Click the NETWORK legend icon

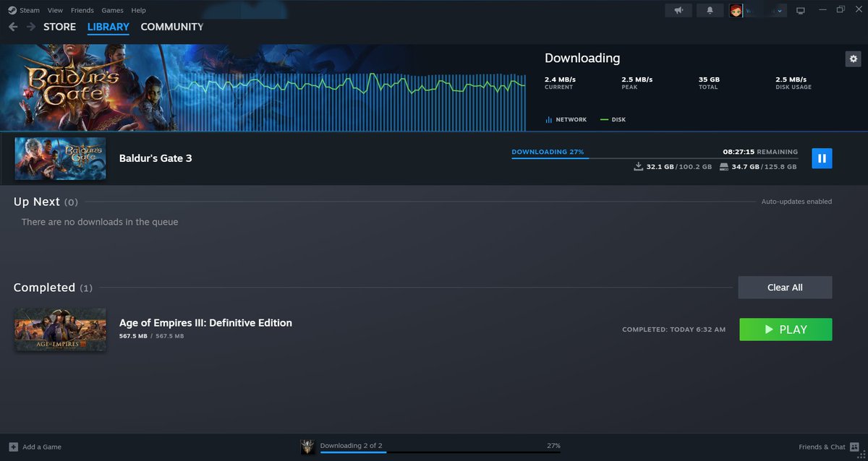(x=549, y=119)
